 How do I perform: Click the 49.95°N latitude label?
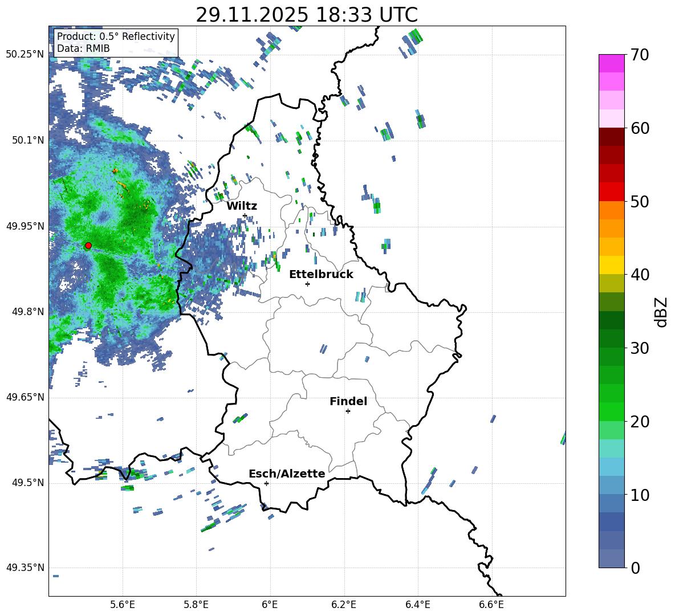click(25, 226)
